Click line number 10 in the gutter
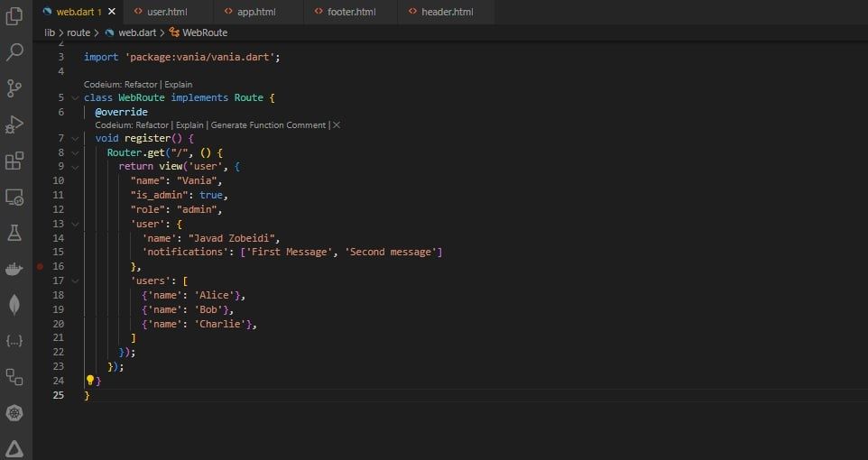The width and height of the screenshot is (868, 460). tap(58, 181)
